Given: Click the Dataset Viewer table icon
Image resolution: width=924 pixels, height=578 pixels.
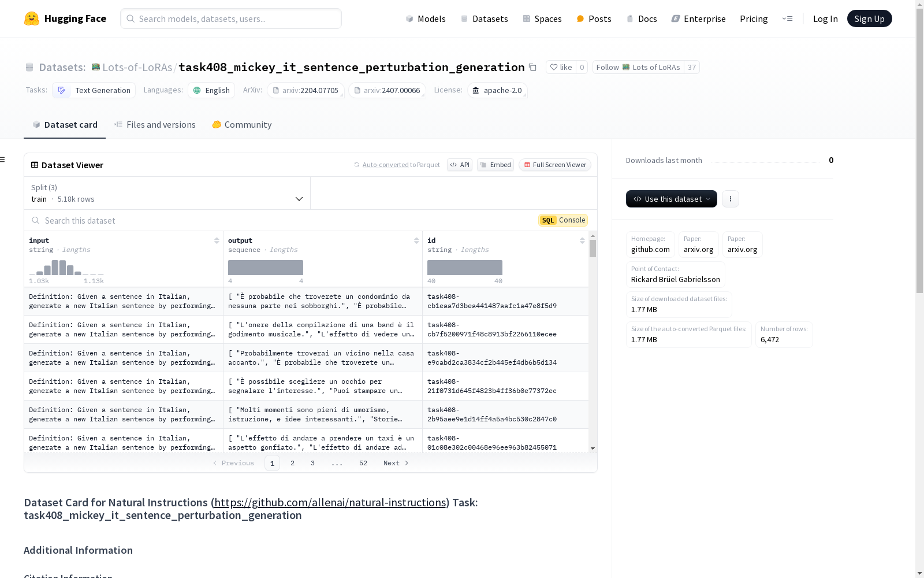Looking at the screenshot, I should pyautogui.click(x=35, y=165).
